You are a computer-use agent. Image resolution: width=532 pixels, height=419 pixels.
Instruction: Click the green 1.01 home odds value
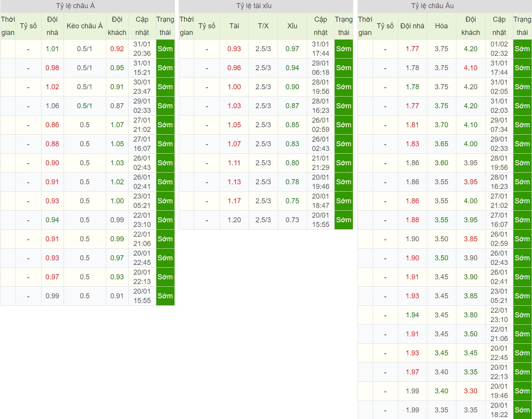point(52,49)
